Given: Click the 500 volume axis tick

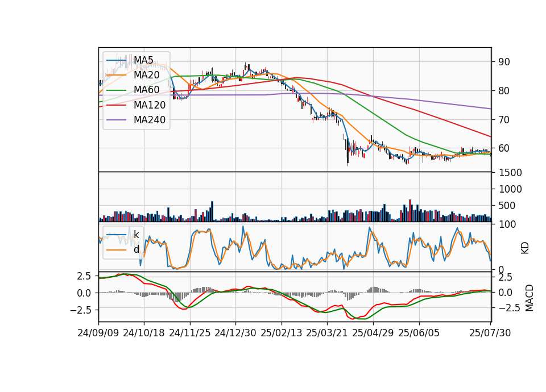Looking at the screenshot, I should click(x=507, y=206).
